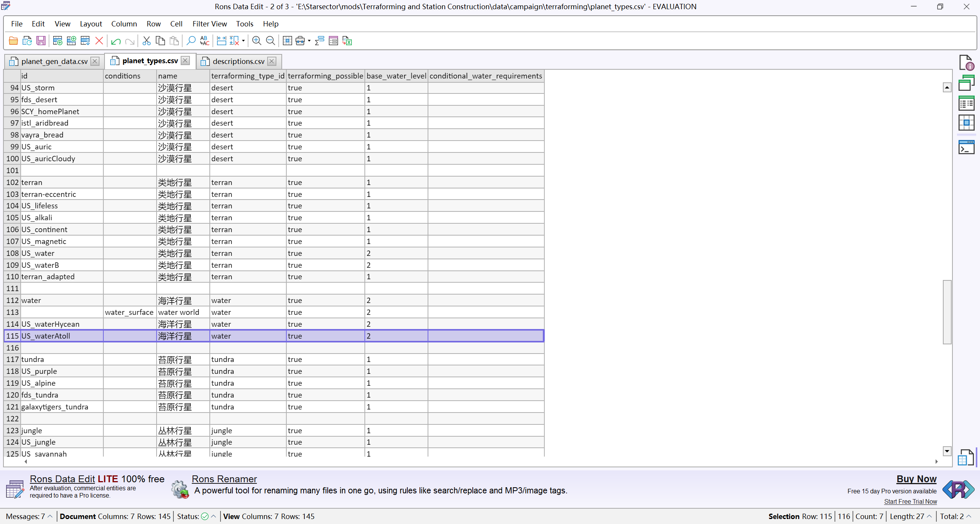The image size is (980, 524).
Task: Click the Buy Now link
Action: pyautogui.click(x=916, y=479)
